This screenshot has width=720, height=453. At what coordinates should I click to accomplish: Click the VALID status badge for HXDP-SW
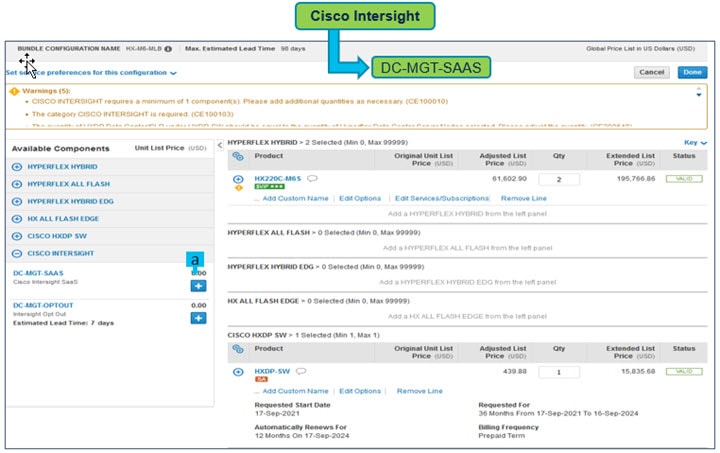coord(684,371)
